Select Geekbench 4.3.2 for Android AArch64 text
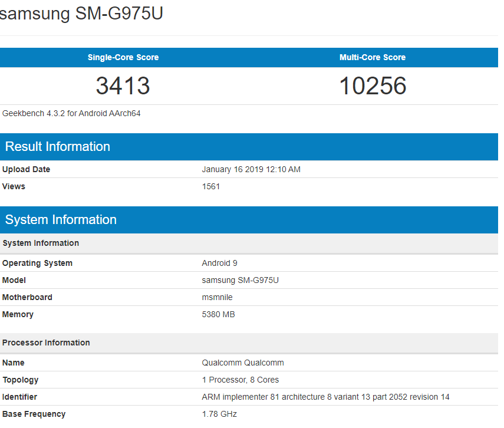Screen dimensions: 504x428 coord(71,114)
